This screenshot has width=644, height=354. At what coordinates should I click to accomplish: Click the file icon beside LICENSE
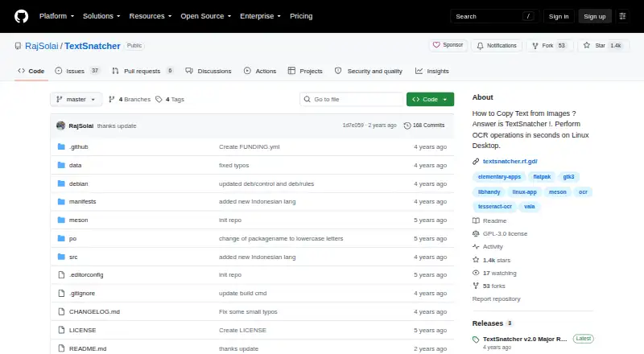point(61,330)
